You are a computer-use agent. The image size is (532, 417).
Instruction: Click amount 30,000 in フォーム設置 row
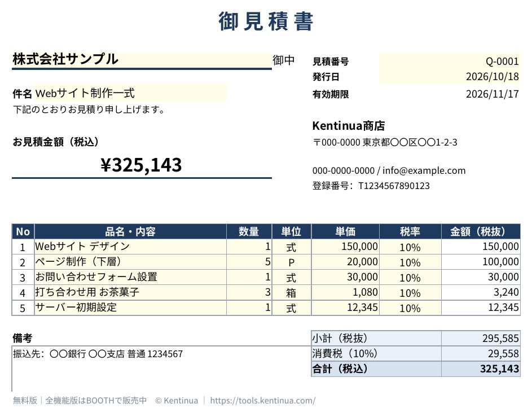(x=481, y=277)
